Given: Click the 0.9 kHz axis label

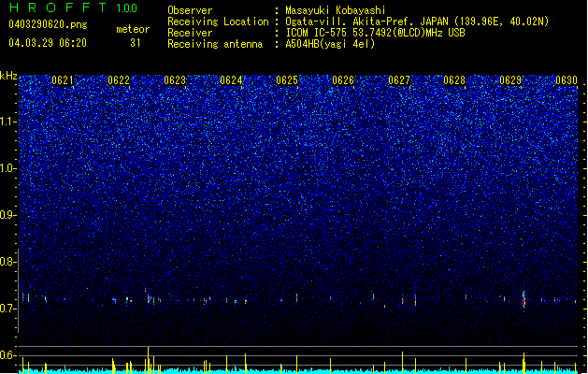Looking at the screenshot, I should (x=7, y=215).
